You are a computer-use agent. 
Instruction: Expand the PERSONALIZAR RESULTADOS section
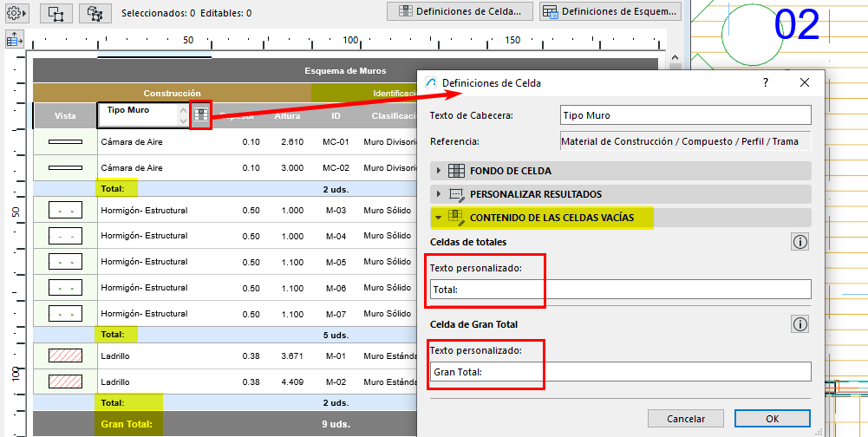click(x=621, y=194)
